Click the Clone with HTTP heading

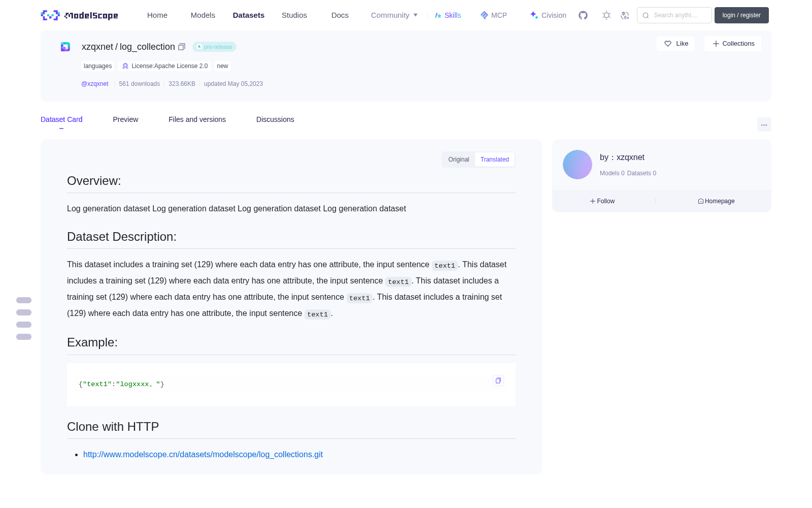(113, 427)
